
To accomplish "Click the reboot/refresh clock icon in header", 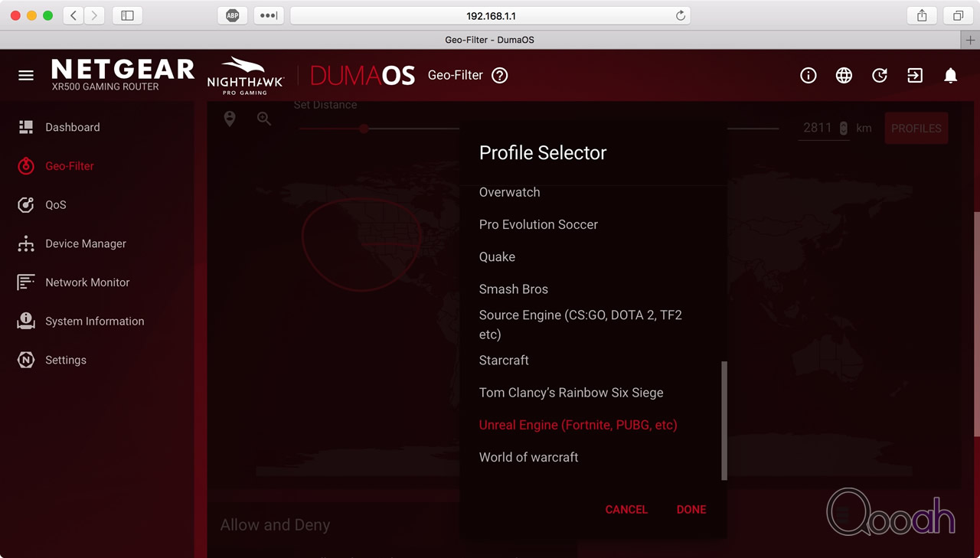I will [x=880, y=75].
